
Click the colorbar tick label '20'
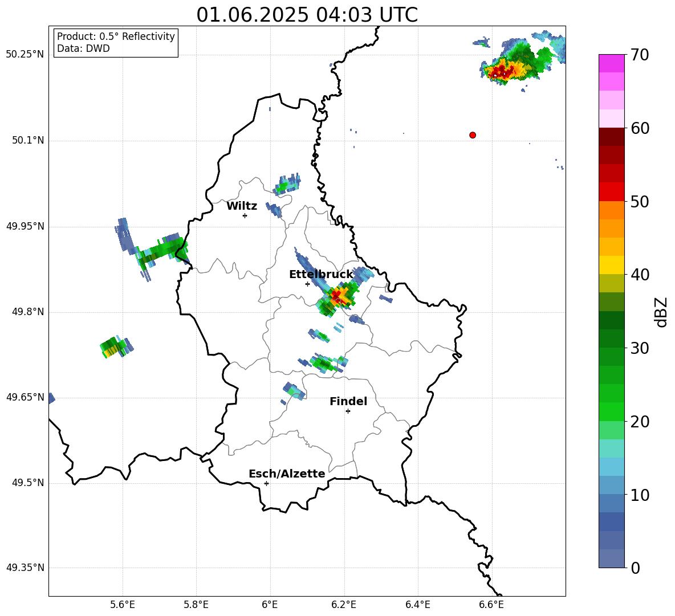(639, 422)
